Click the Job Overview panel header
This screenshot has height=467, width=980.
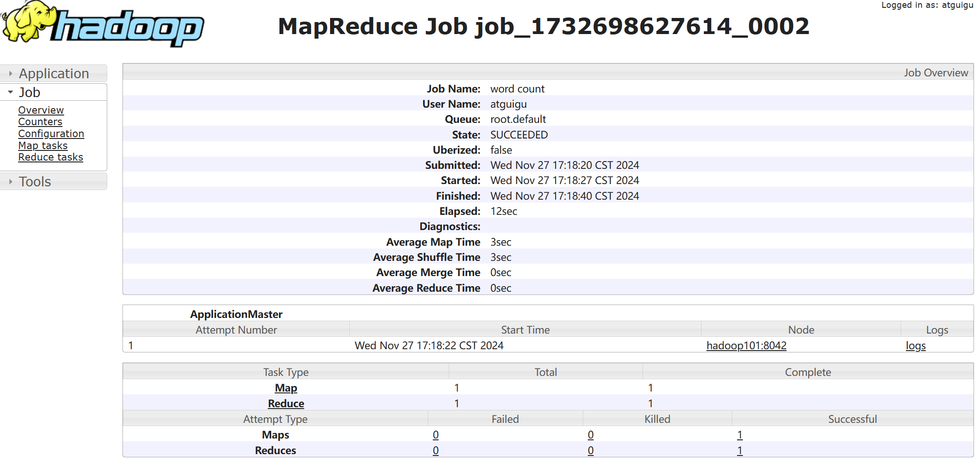pyautogui.click(x=935, y=73)
